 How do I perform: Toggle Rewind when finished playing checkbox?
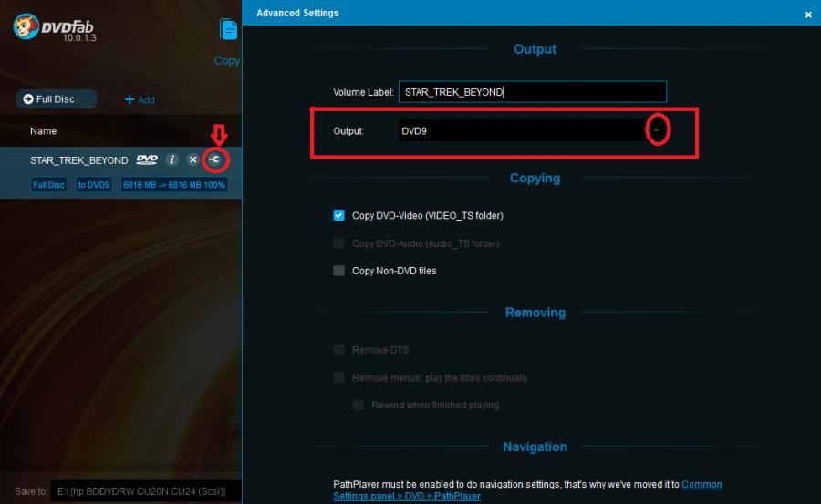(x=359, y=405)
